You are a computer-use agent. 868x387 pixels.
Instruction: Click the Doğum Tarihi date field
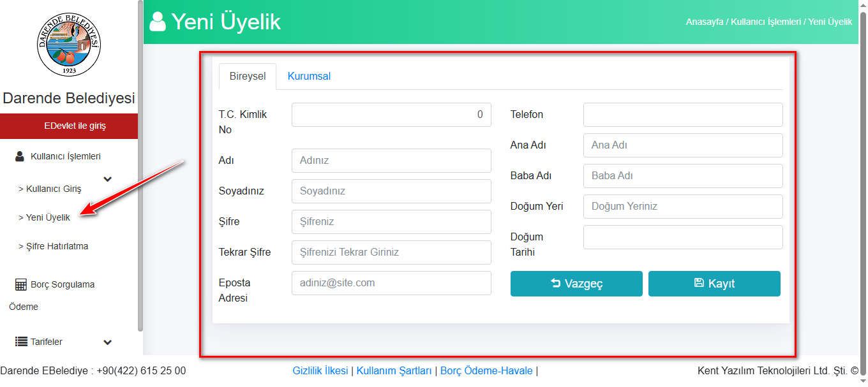click(682, 237)
